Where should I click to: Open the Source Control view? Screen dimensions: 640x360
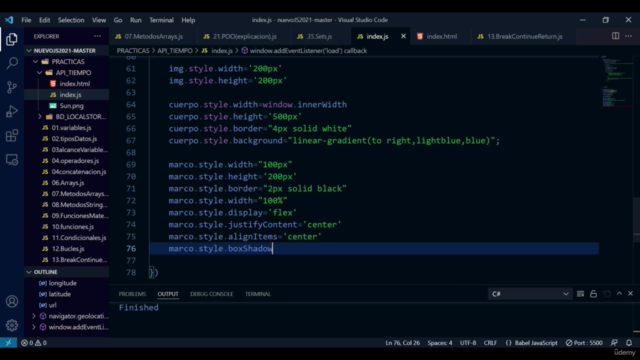(12, 87)
